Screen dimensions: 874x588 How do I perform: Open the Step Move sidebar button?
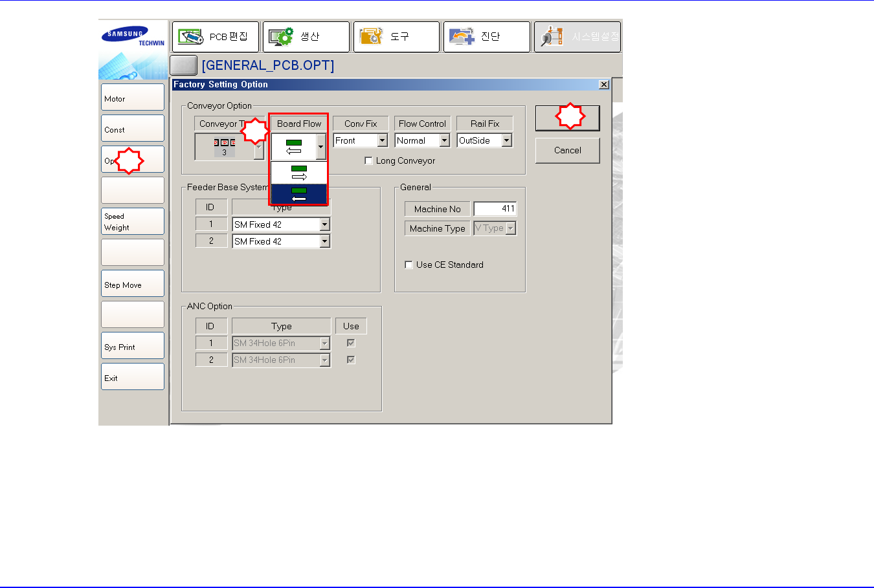tap(133, 283)
